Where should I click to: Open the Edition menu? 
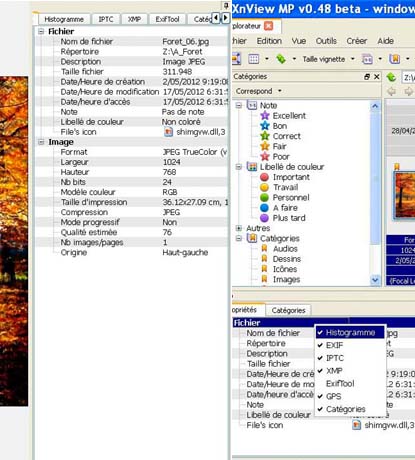pos(269,41)
